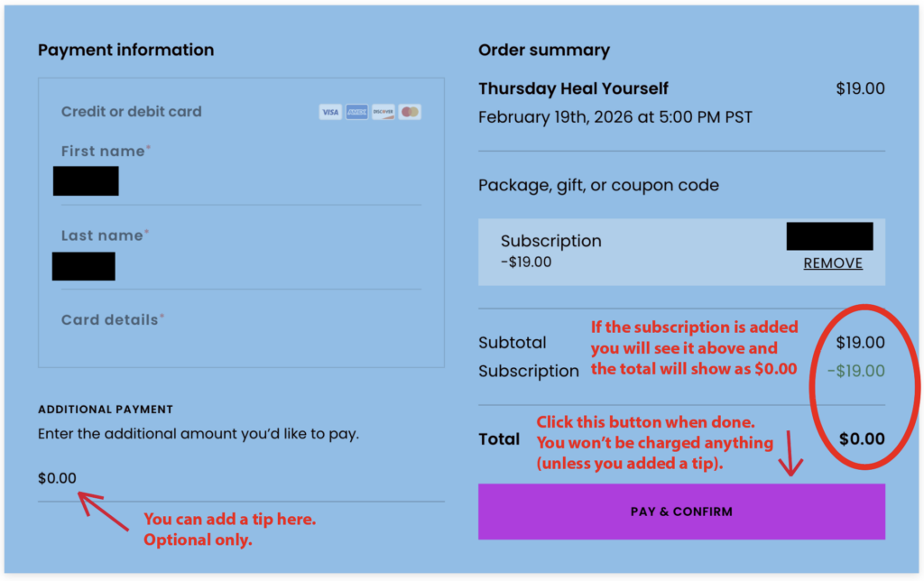Click the Package, gift, or coupon code label
This screenshot has height=581, width=924.
[598, 186]
